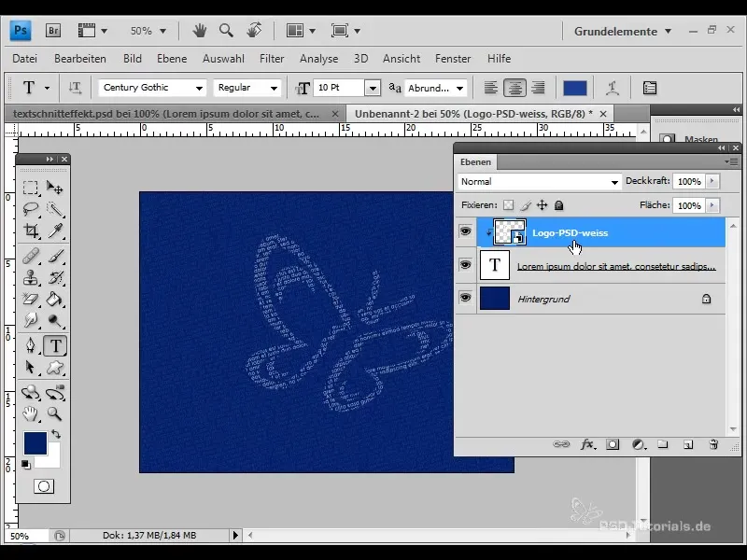Open the font size dropdown arrow
This screenshot has width=747, height=560.
click(373, 88)
